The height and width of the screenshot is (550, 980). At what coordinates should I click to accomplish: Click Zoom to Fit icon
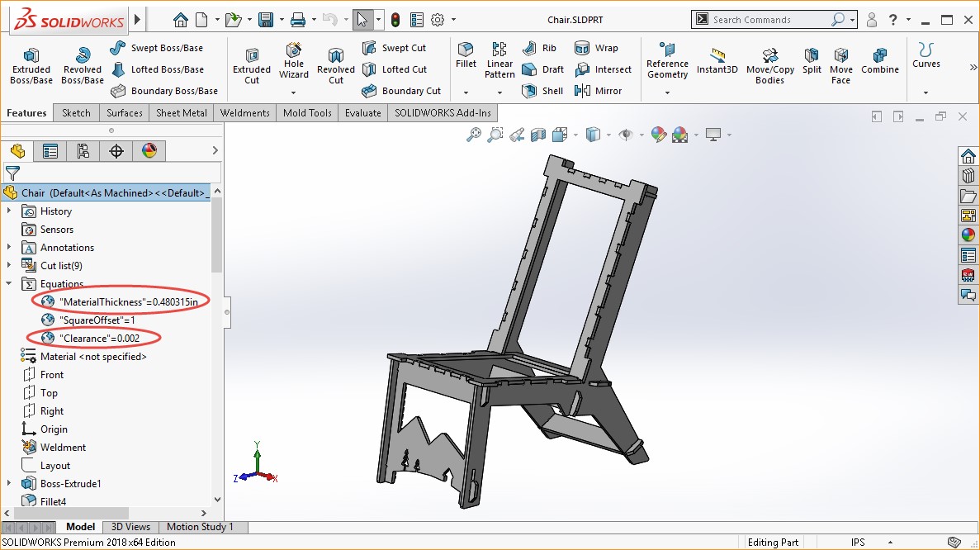point(474,135)
